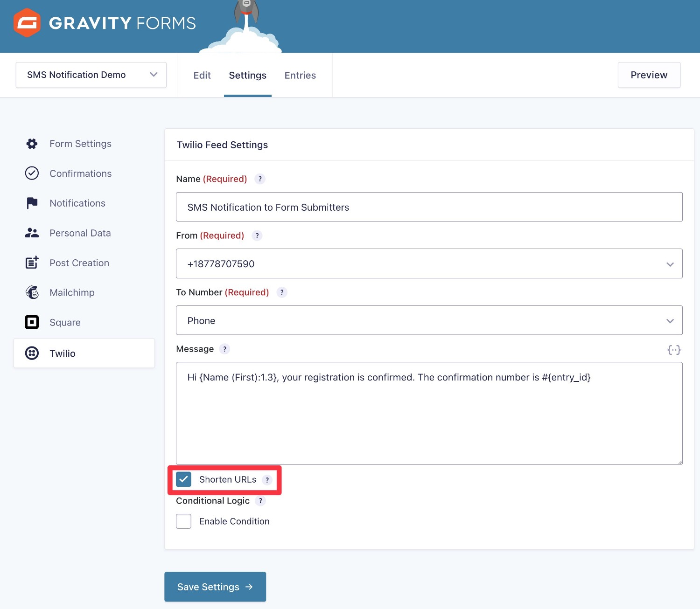Screen dimensions: 700x609
Task: Uncheck the Shorten URLs checkbox
Action: tap(184, 479)
